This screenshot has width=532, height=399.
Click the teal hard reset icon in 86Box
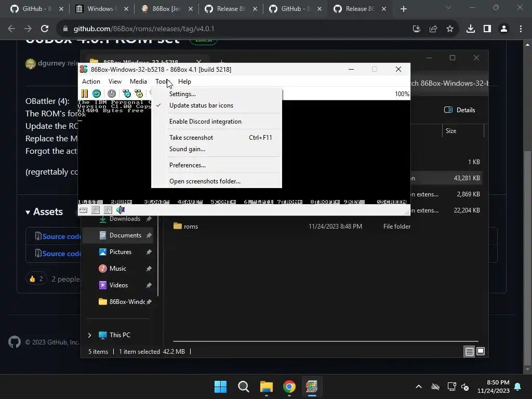[97, 94]
